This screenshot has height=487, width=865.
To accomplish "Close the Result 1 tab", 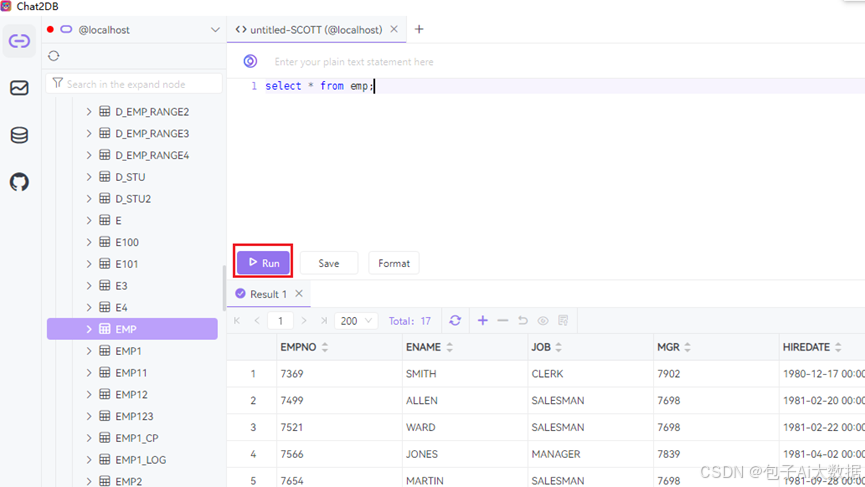I will pyautogui.click(x=299, y=293).
